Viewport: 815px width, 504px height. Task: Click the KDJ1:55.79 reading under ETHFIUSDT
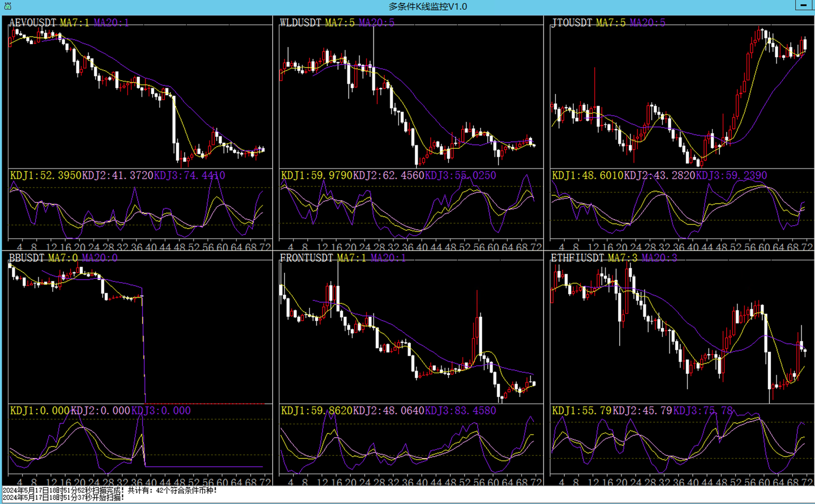pos(582,411)
